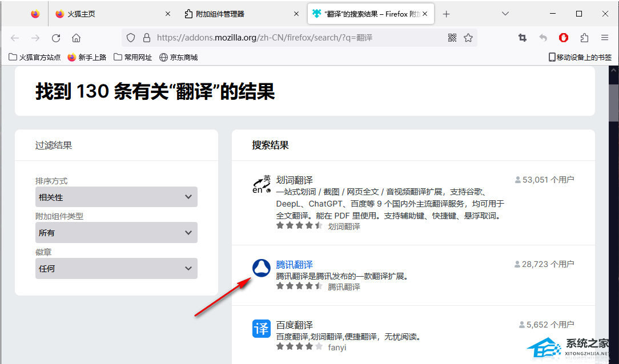Click the scrollbar up arrow
Screen dimensions: 619x364
click(x=613, y=71)
